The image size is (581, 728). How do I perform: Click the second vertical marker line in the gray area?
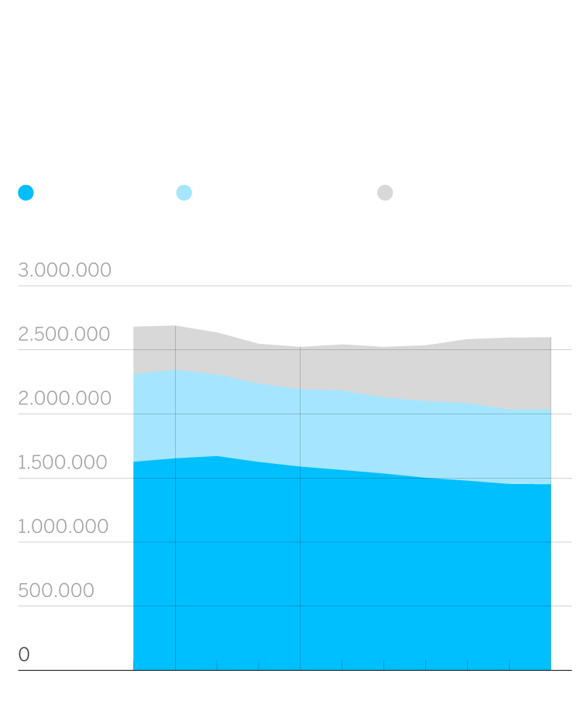coord(300,368)
